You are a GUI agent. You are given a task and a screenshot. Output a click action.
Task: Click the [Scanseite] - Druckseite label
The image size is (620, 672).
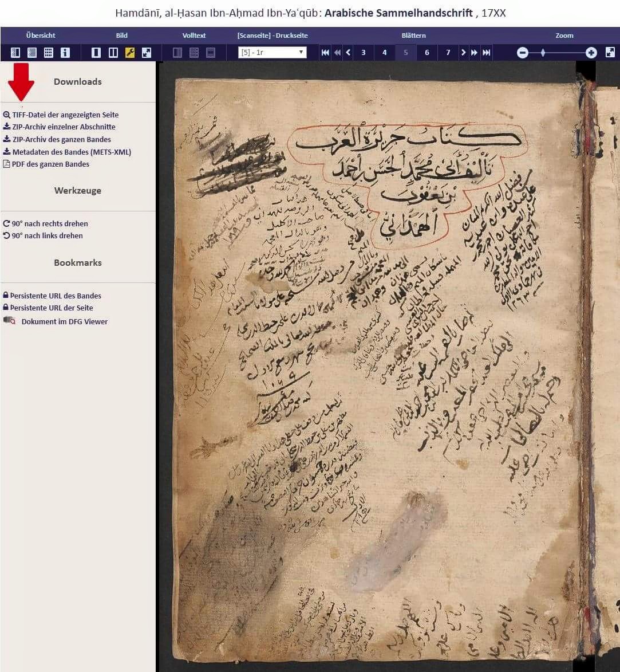pos(273,36)
